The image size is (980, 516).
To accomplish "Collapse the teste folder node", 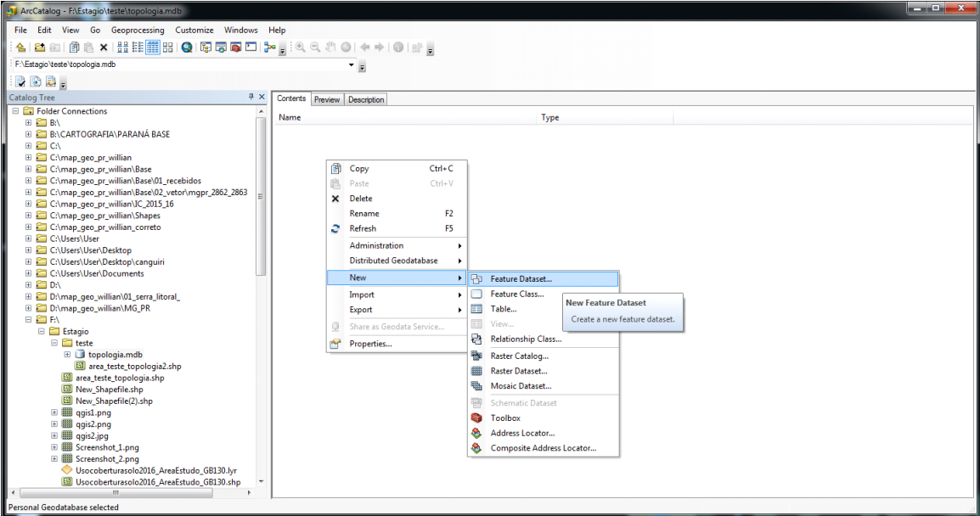I will [x=54, y=343].
